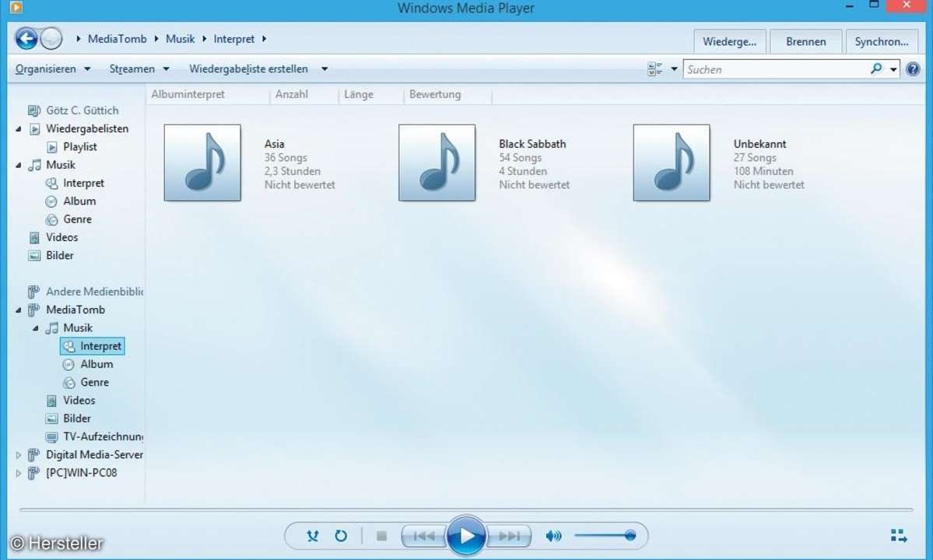933x560 pixels.
Task: Click Interpret in the breadcrumb path
Action: (x=234, y=39)
